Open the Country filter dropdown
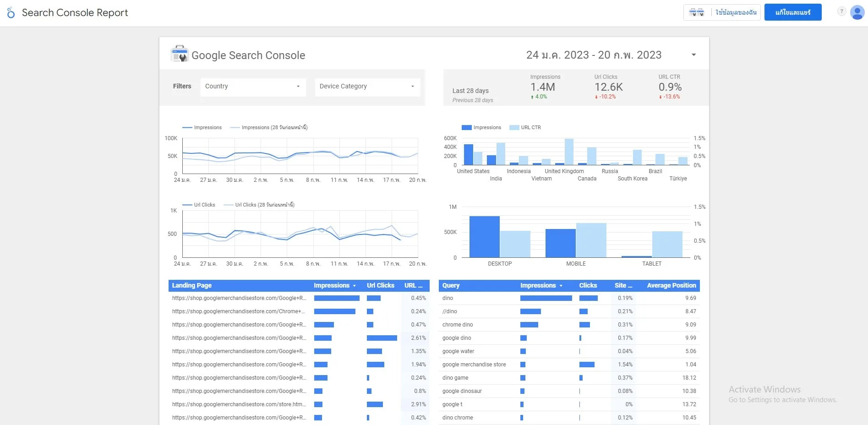Viewport: 868px width, 425px height. [253, 87]
